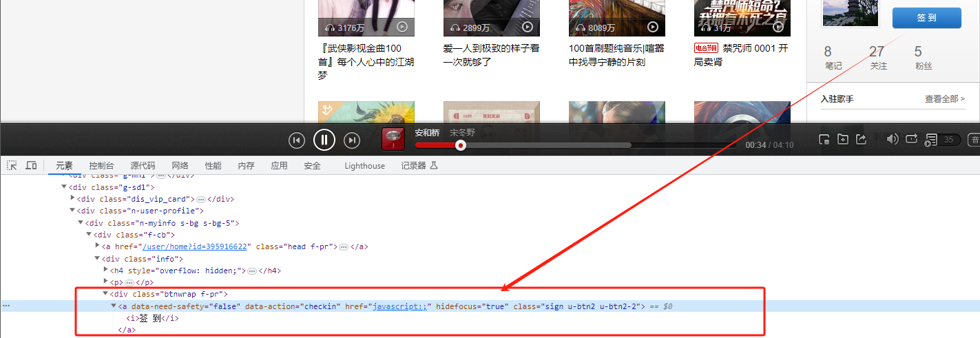Switch to the 内存 DevTools tab
The height and width of the screenshot is (338, 980).
click(x=246, y=166)
